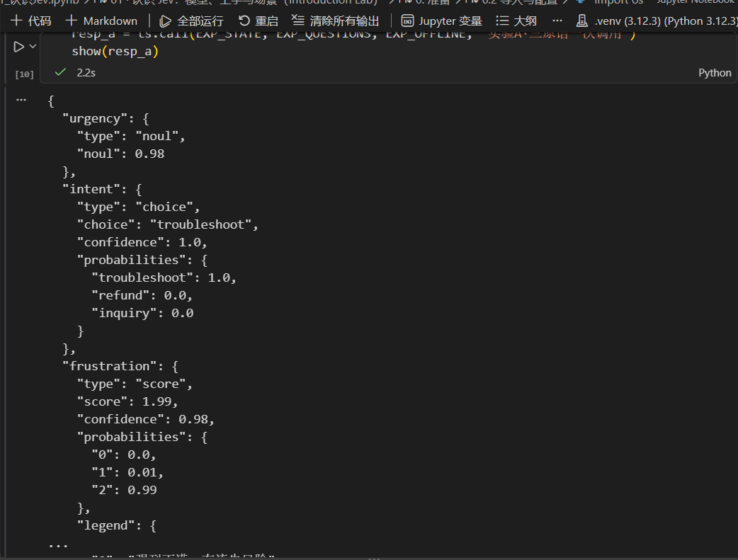
Task: Insert a new Markdown cell
Action: pos(102,21)
